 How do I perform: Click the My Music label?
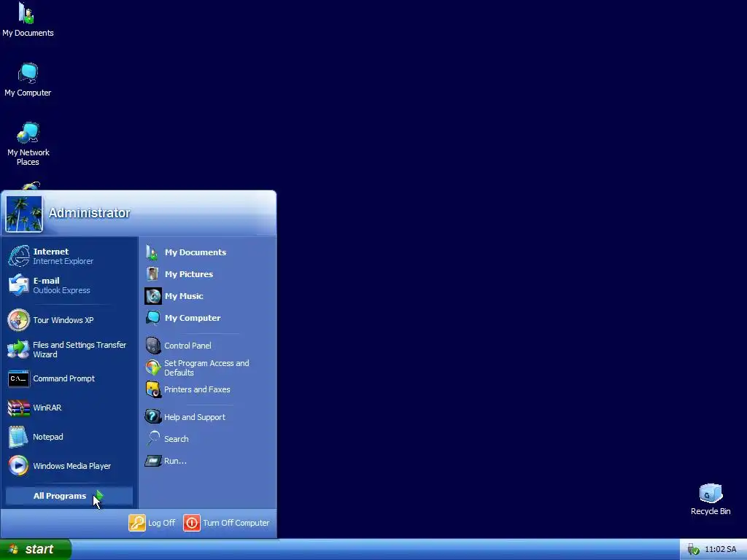184,296
